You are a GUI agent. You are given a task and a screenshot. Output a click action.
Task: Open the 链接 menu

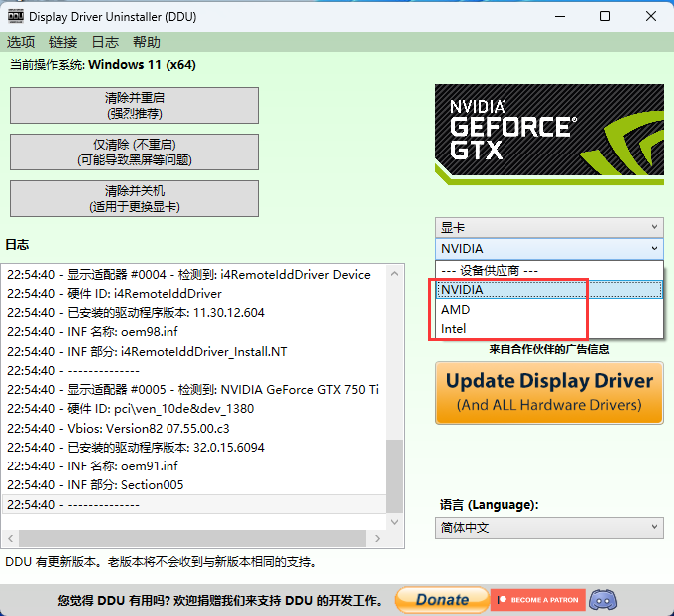pos(63,42)
